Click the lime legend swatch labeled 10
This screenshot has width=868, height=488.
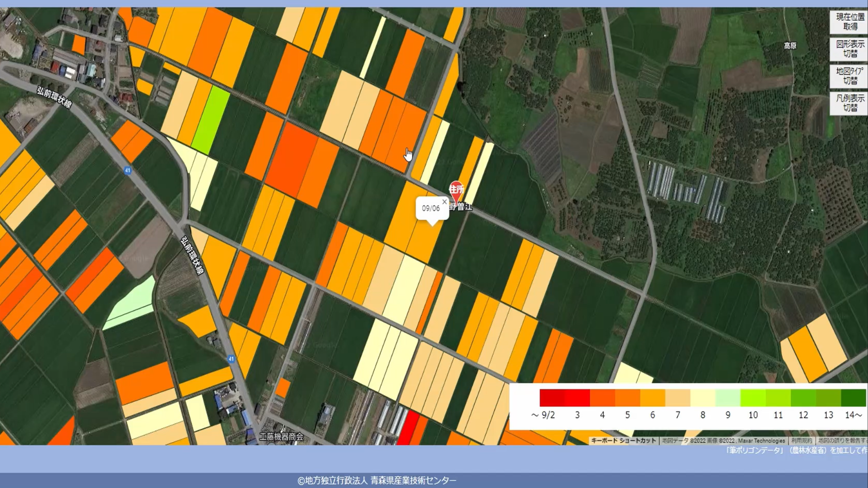753,398
